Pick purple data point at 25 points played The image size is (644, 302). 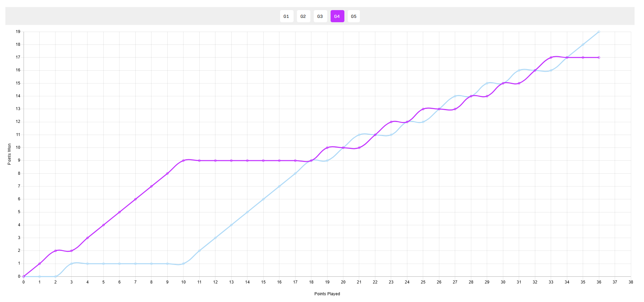tap(423, 109)
